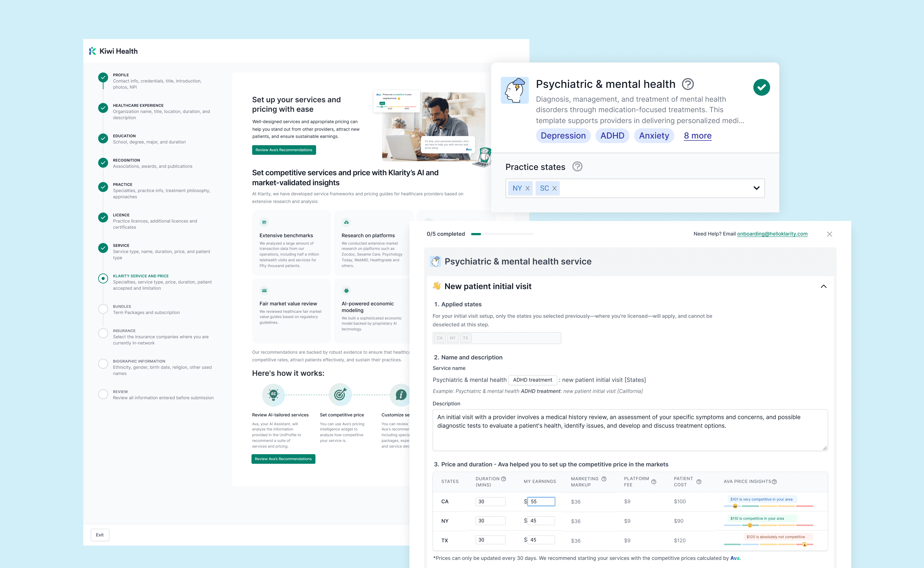The height and width of the screenshot is (568, 924).
Task: Click the Research on platforms card icon
Action: click(346, 222)
